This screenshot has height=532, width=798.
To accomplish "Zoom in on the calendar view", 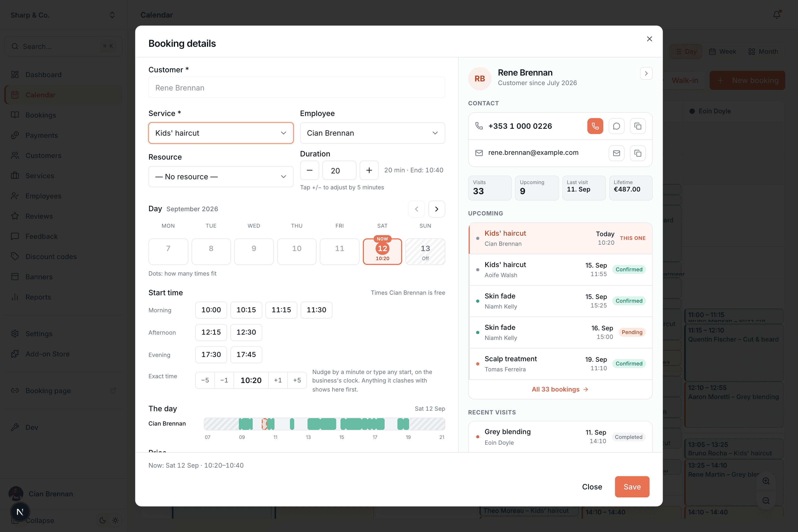I will tap(766, 481).
